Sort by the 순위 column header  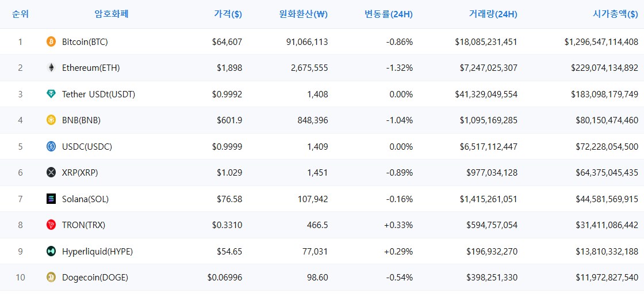pos(21,14)
